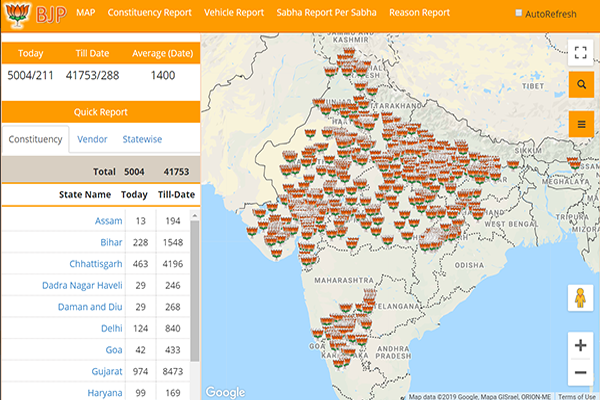
Task: Toggle fullscreen map view
Action: pyautogui.click(x=580, y=52)
